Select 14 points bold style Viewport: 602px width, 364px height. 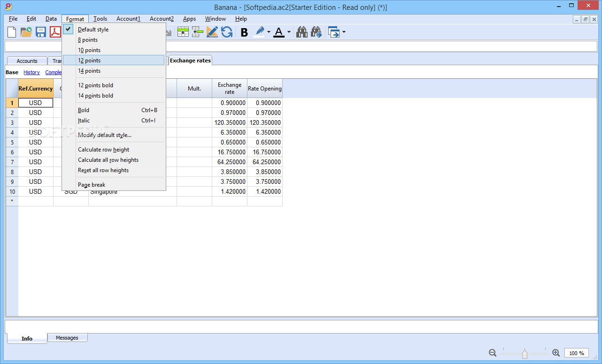coord(114,96)
